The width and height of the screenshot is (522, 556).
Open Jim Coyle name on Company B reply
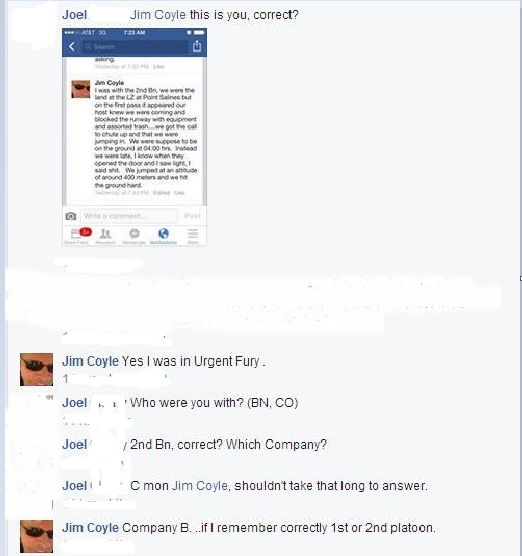90,528
